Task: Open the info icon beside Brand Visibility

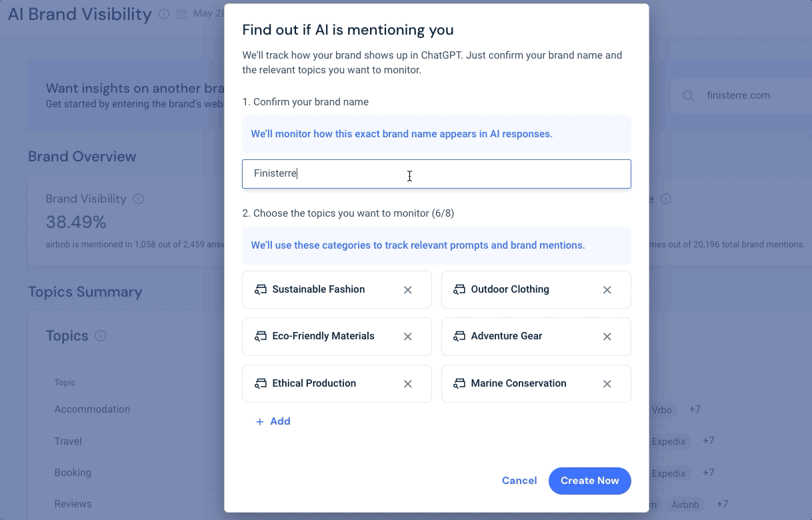Action: click(x=139, y=199)
